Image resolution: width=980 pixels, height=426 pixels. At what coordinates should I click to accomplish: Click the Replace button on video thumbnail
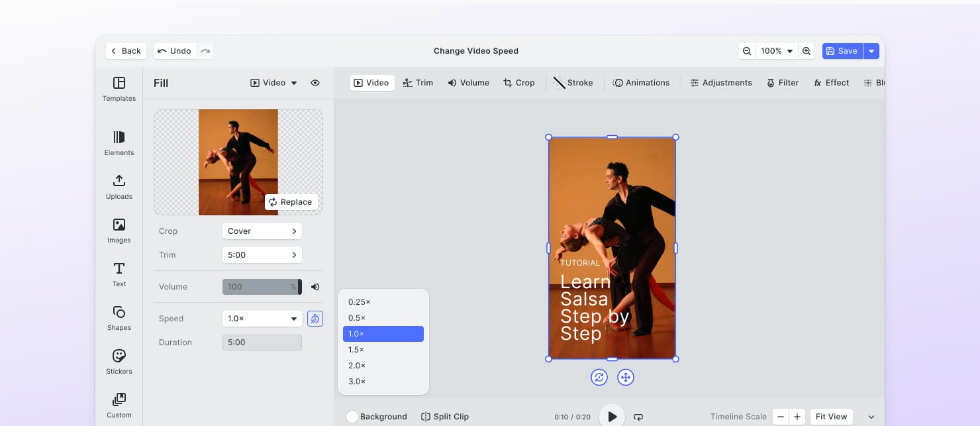pyautogui.click(x=291, y=202)
